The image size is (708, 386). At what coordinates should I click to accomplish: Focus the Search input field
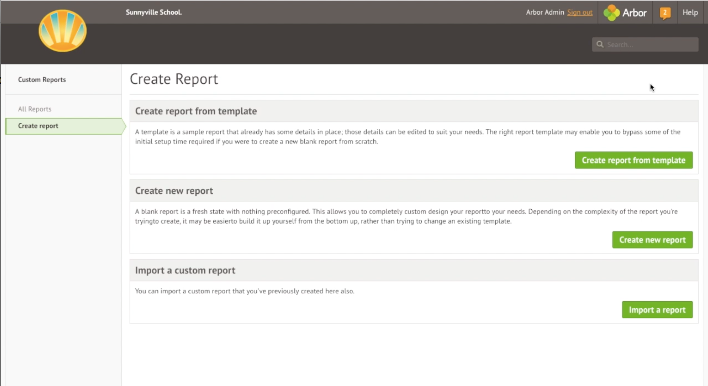(645, 44)
